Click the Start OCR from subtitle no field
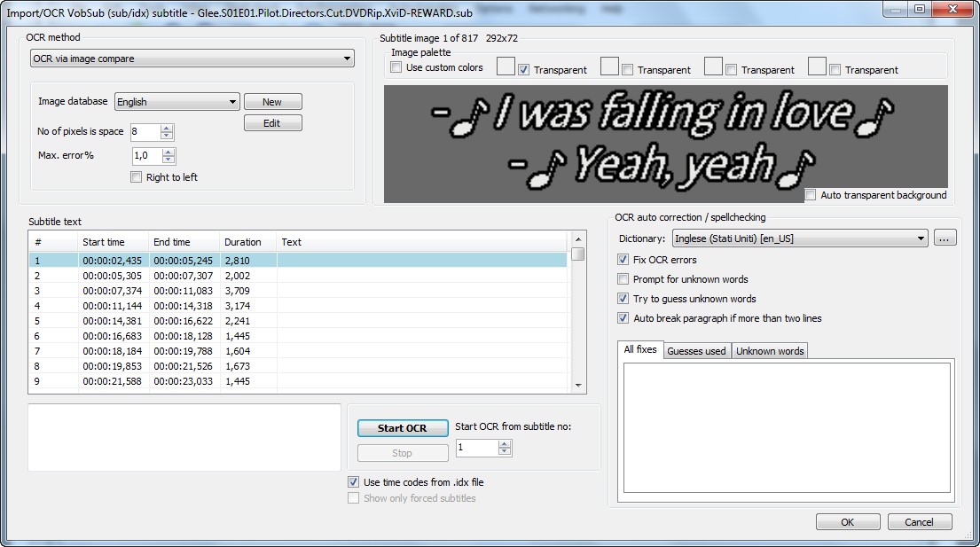Image resolution: width=980 pixels, height=547 pixels. pyautogui.click(x=477, y=448)
